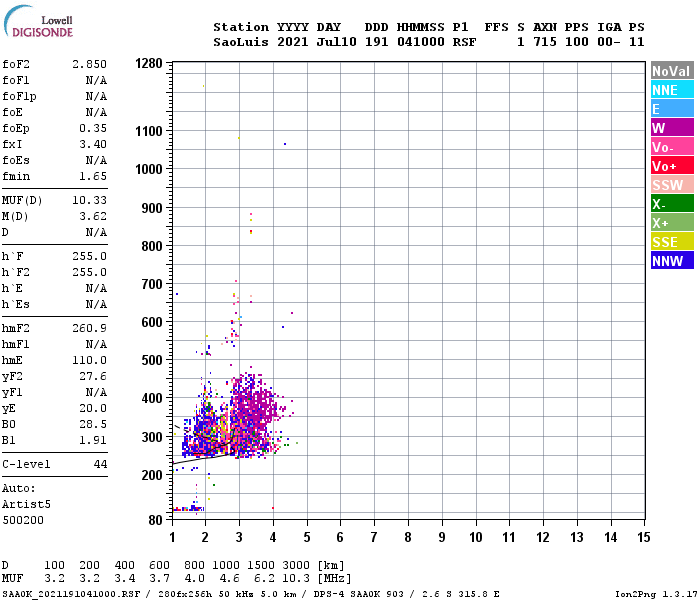Image resolution: width=700 pixels, height=600 pixels.
Task: Click the fxI value 3.40
Action: (x=93, y=144)
